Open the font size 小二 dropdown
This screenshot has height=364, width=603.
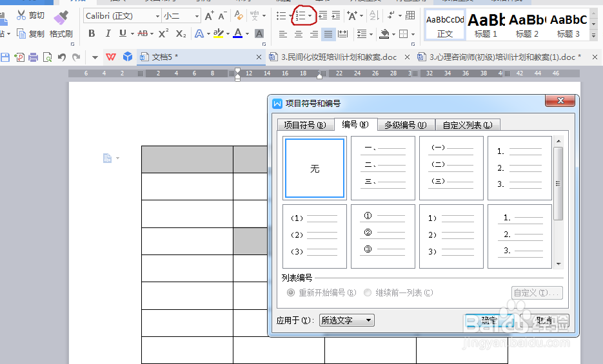pos(197,16)
